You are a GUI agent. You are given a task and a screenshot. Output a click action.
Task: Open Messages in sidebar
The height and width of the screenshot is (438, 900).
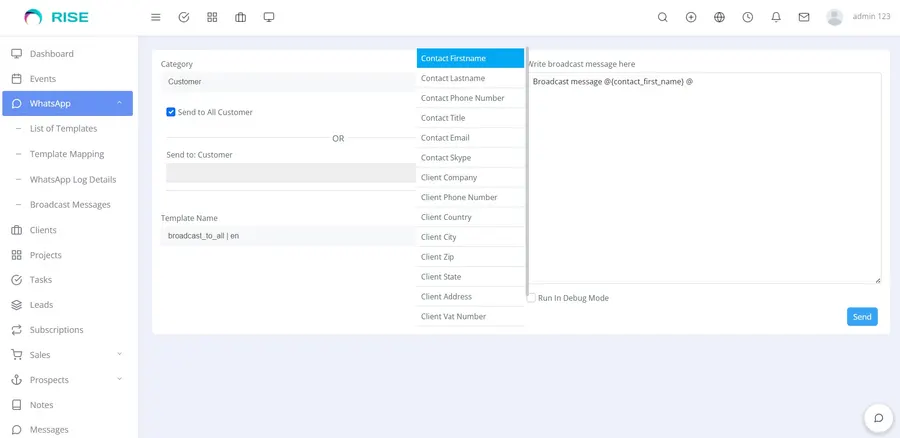pos(49,429)
